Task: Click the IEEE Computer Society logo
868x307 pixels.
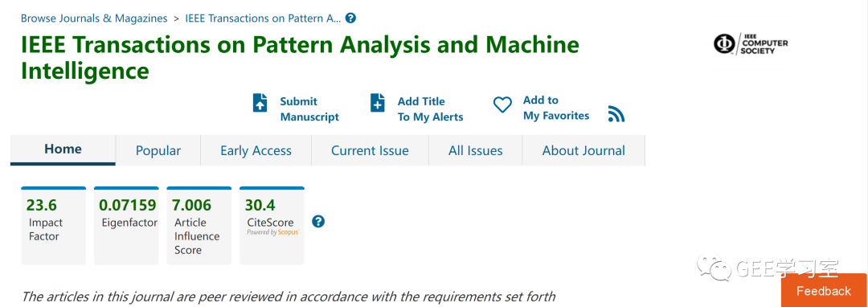Action: coord(751,43)
